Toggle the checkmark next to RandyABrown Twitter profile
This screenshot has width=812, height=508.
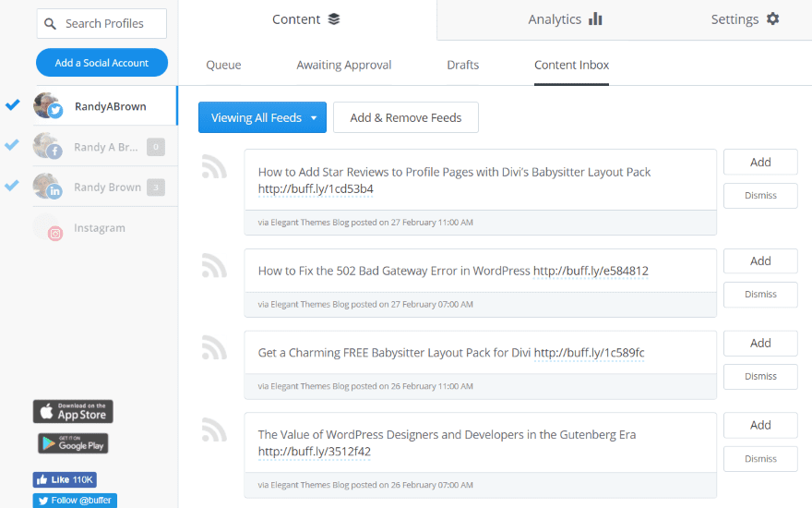coord(12,105)
